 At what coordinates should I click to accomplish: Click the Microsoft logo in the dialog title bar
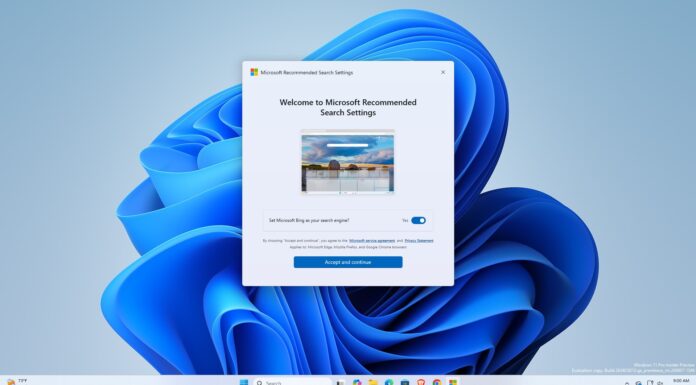coord(254,72)
